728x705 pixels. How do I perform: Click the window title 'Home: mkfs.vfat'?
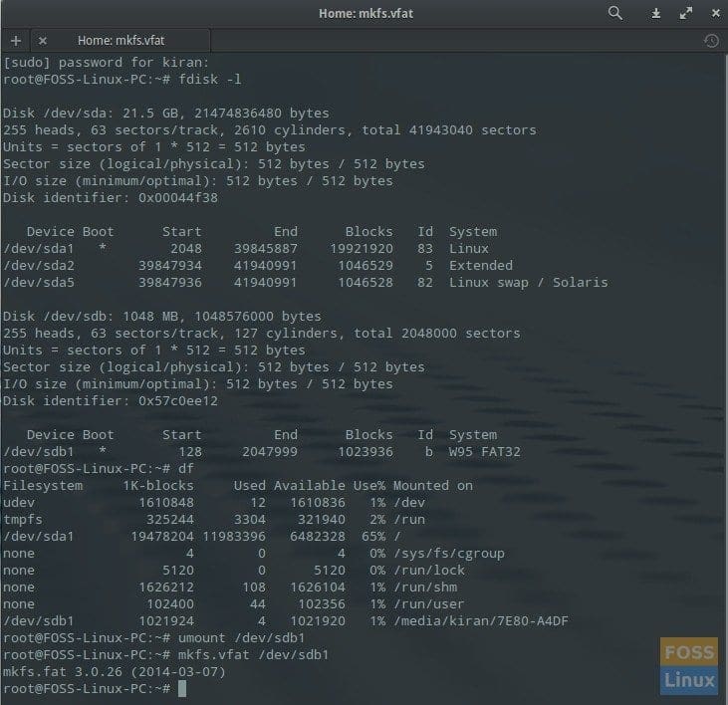pyautogui.click(x=365, y=14)
